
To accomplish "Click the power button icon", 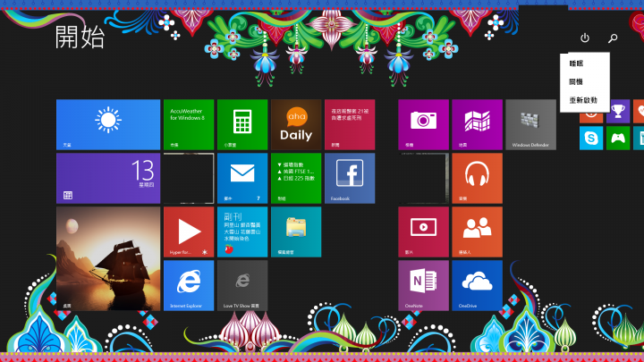I will [x=585, y=38].
